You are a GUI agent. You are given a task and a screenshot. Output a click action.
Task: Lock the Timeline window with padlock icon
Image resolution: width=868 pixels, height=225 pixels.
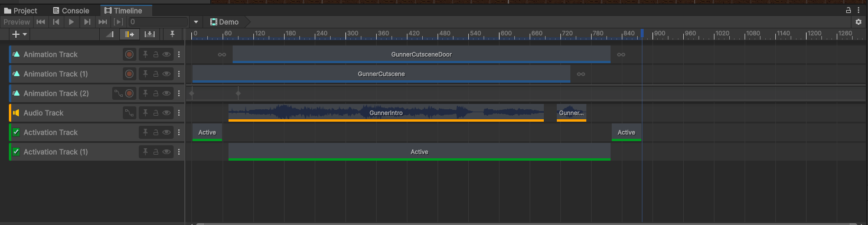tap(849, 10)
